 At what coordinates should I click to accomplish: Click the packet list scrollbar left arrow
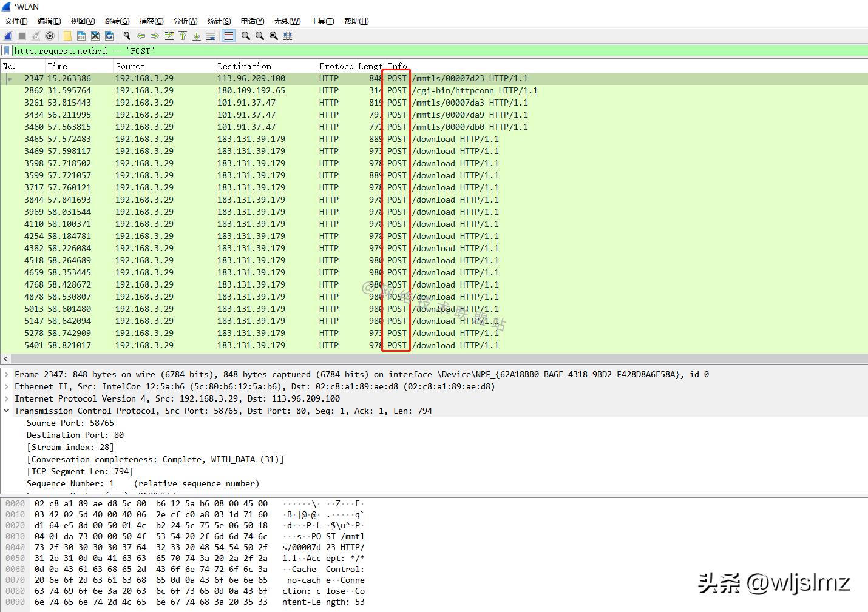[5, 359]
